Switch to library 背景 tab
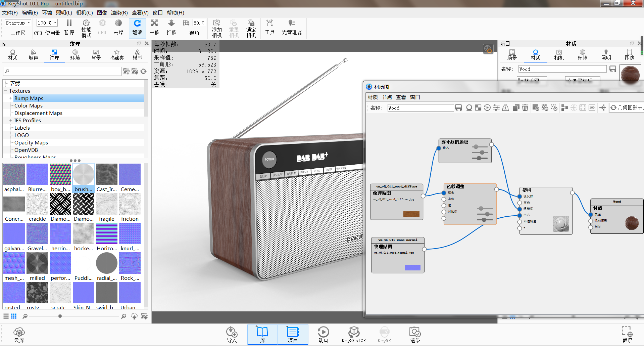Screen dimensions: 644x346 (x=96, y=55)
